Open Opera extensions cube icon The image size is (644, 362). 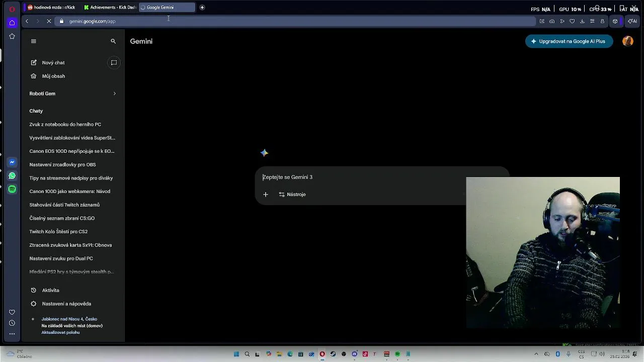615,21
